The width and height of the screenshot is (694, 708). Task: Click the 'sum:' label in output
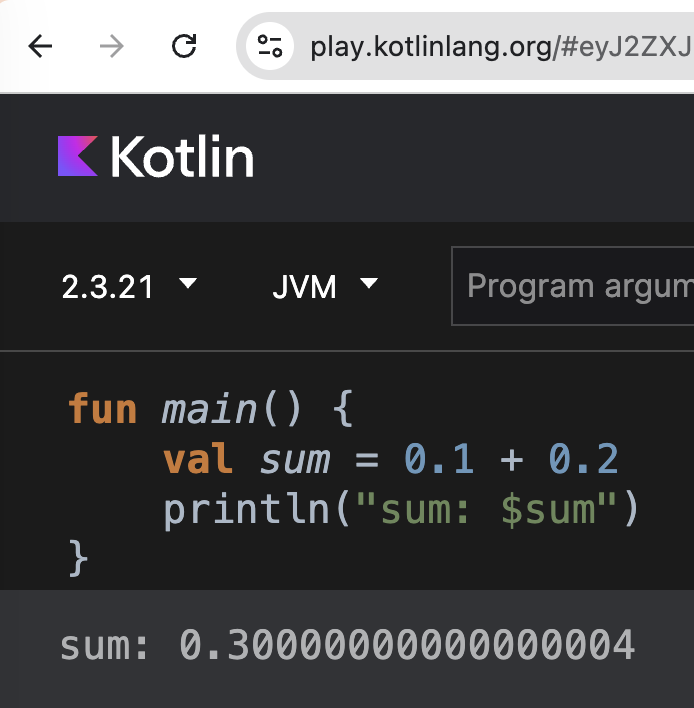tap(105, 646)
